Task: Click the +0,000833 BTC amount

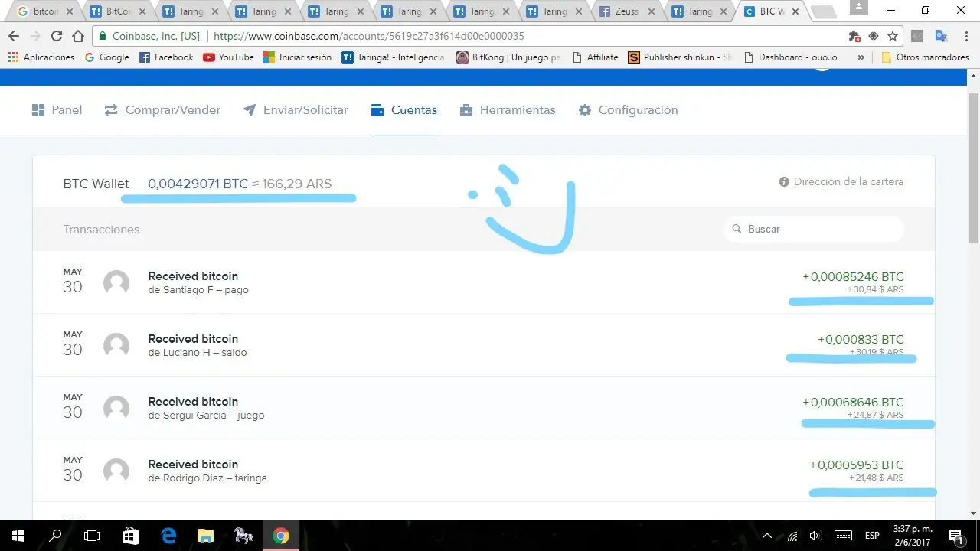Action: click(861, 339)
